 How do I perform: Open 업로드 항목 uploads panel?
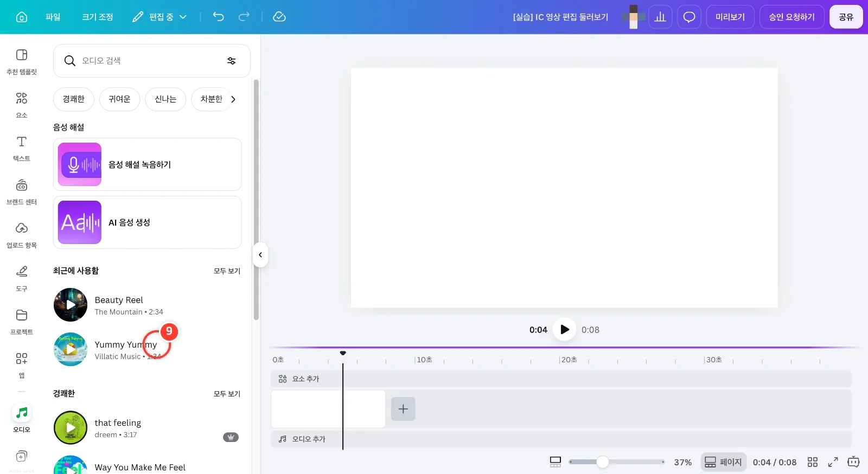22,235
